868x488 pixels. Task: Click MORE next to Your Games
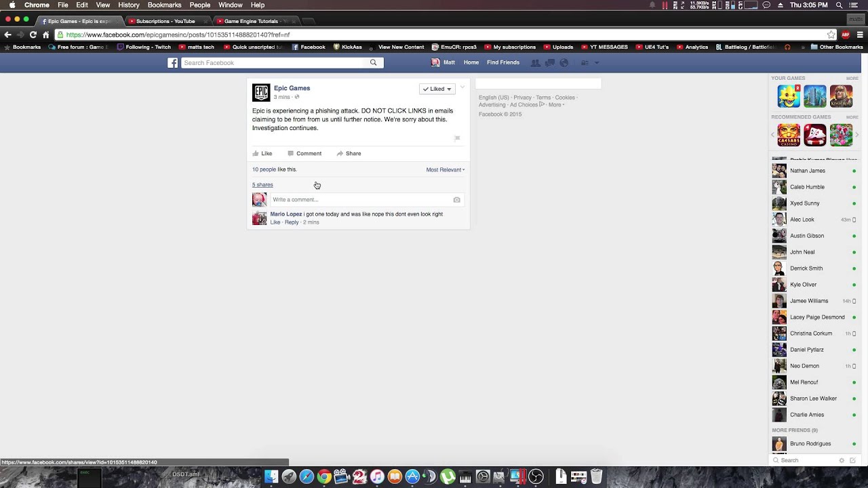click(852, 78)
